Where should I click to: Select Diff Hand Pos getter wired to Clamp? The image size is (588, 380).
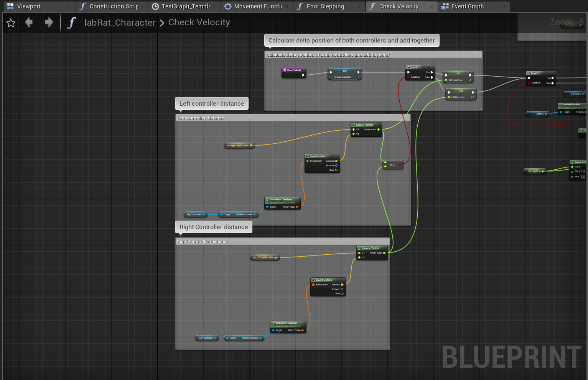tap(535, 171)
